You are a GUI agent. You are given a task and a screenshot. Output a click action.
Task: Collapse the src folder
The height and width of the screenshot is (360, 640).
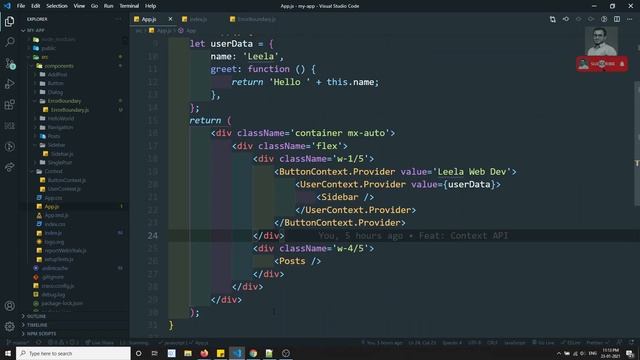coord(44,57)
